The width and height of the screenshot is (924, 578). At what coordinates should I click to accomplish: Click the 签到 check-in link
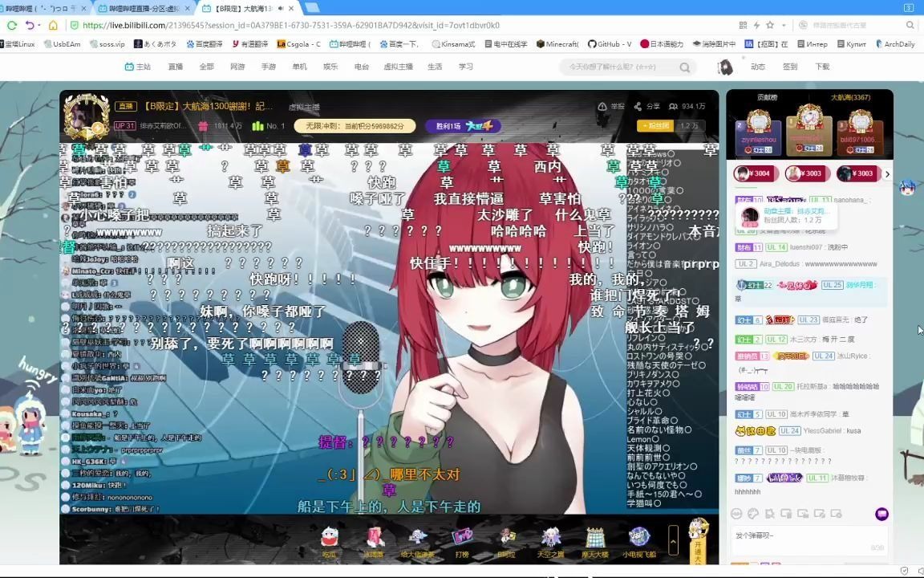tap(789, 67)
